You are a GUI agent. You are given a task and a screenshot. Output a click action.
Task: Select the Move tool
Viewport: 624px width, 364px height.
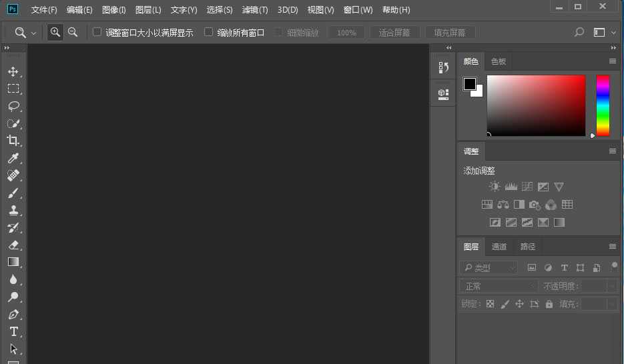point(13,71)
